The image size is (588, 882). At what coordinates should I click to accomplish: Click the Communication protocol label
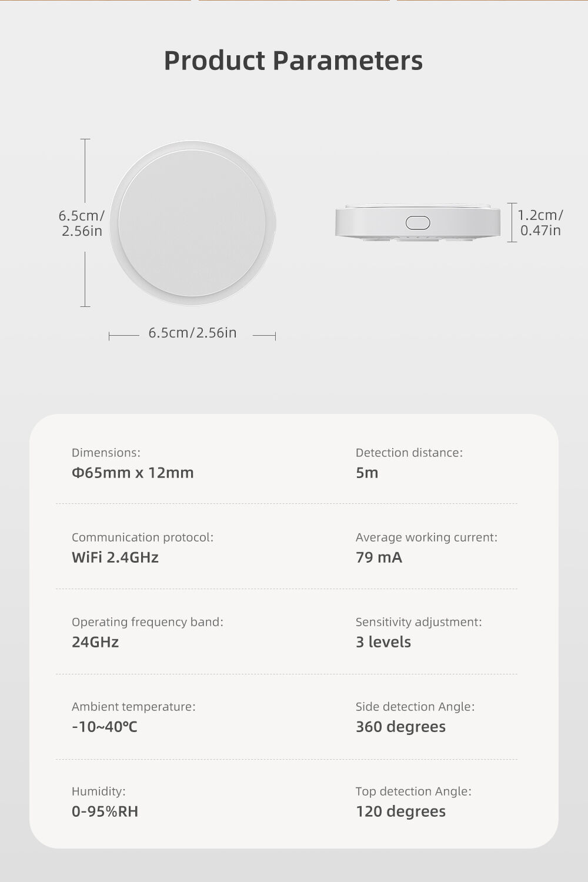(x=142, y=537)
